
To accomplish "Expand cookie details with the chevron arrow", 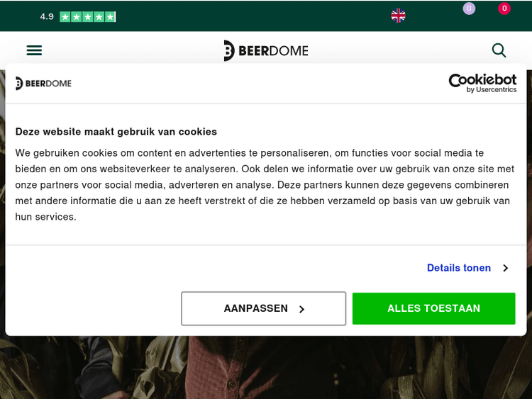I will point(506,268).
